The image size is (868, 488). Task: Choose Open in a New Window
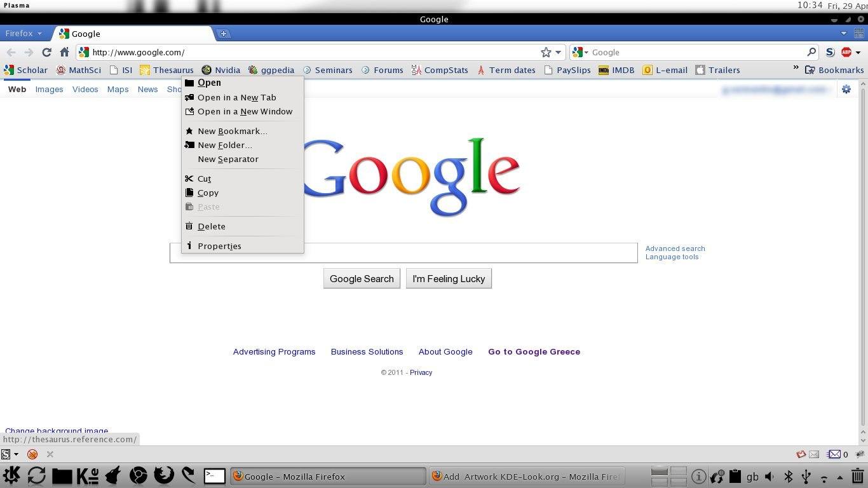click(242, 111)
